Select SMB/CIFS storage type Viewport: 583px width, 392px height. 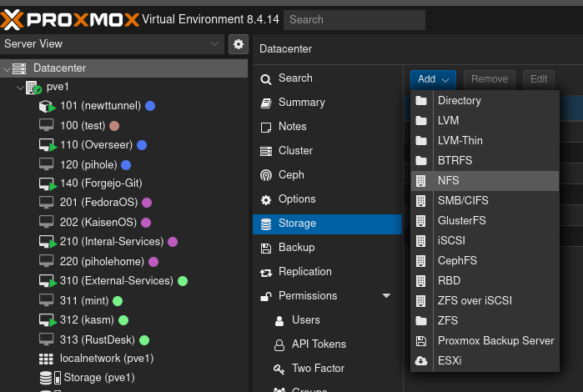click(x=485, y=201)
